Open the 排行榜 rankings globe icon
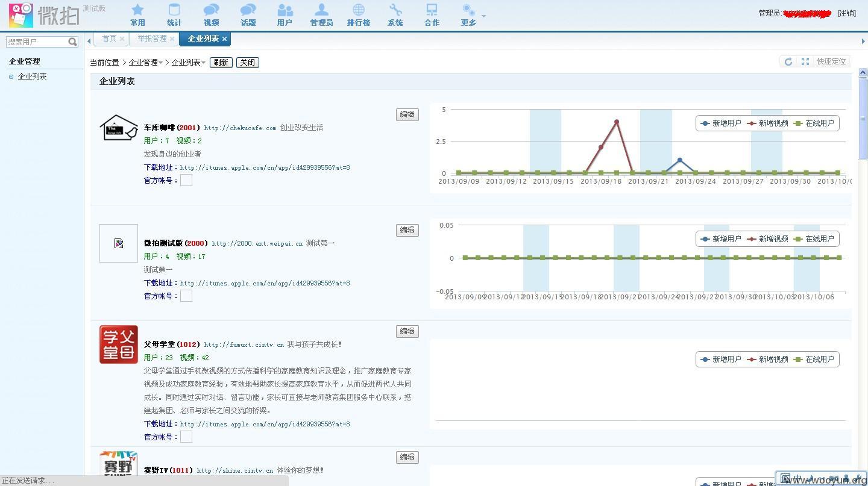 point(359,10)
